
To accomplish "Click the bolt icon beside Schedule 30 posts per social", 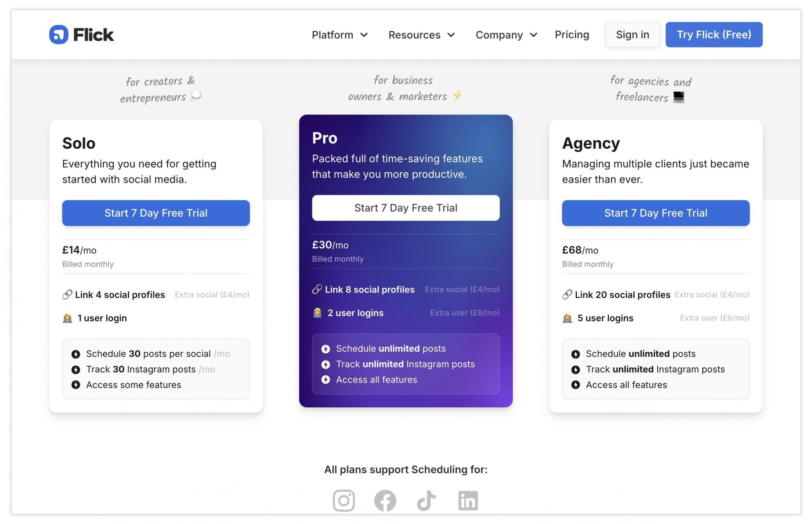I will coord(76,354).
